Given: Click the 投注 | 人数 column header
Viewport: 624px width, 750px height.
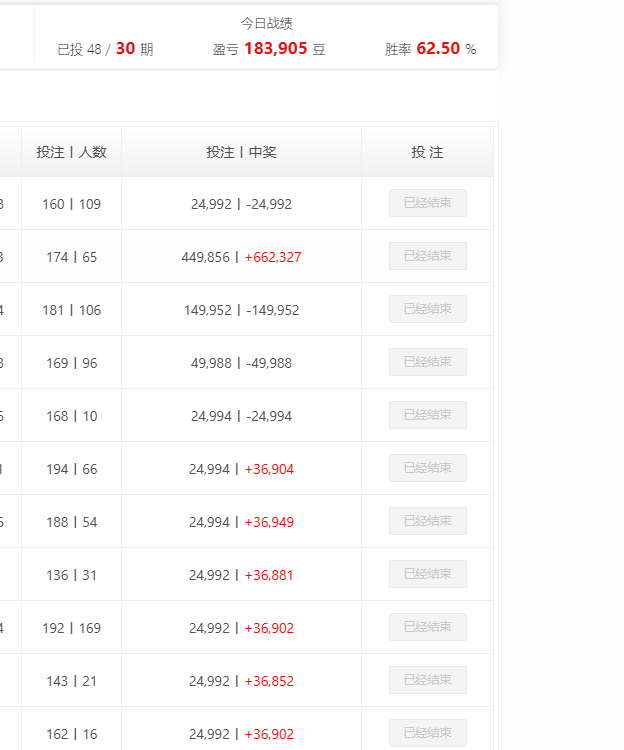Looking at the screenshot, I should [71, 152].
